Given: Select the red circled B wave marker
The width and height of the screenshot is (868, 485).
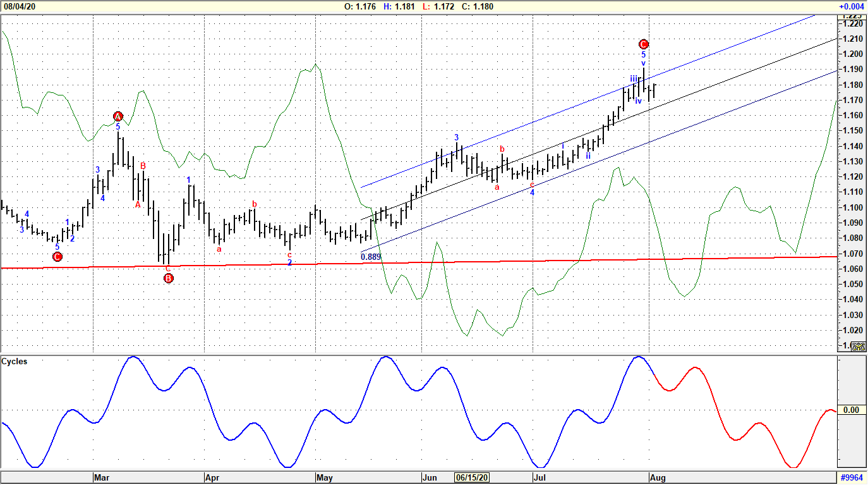Looking at the screenshot, I should coord(168,278).
